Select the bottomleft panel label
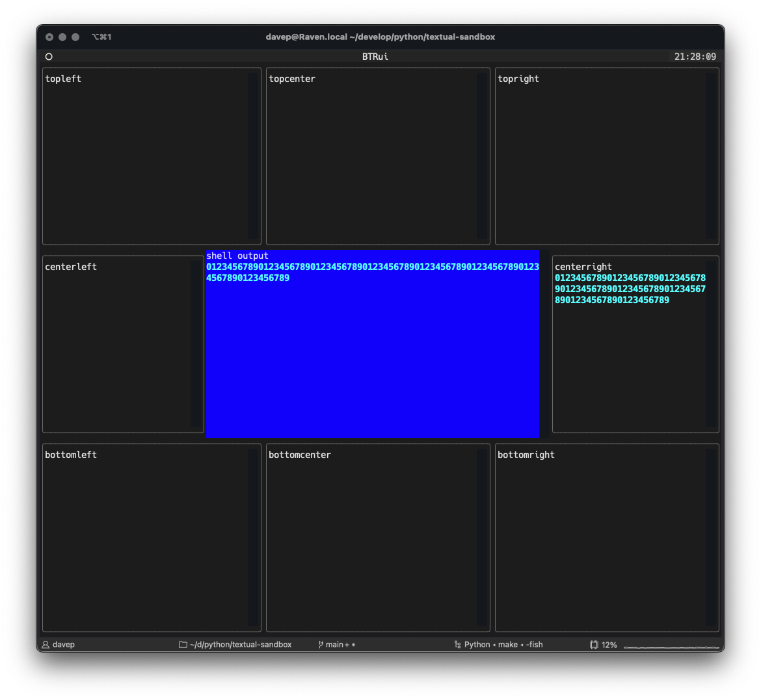 coord(71,455)
